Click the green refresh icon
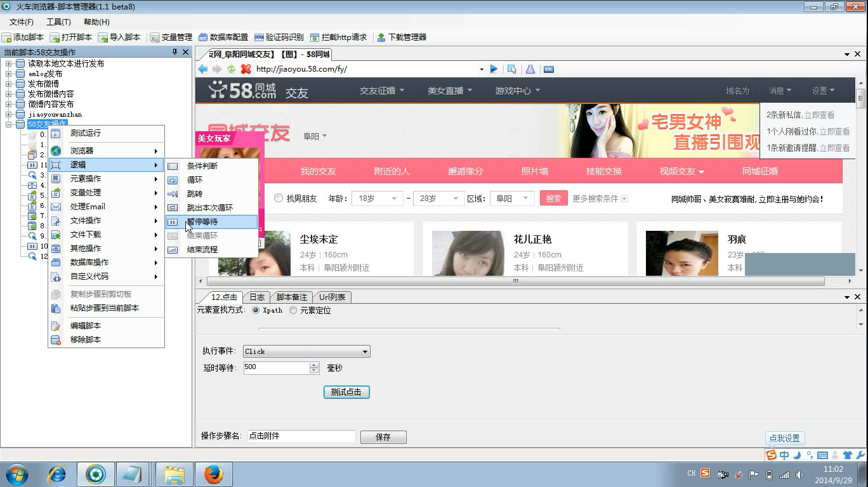868x487 pixels. pos(231,69)
